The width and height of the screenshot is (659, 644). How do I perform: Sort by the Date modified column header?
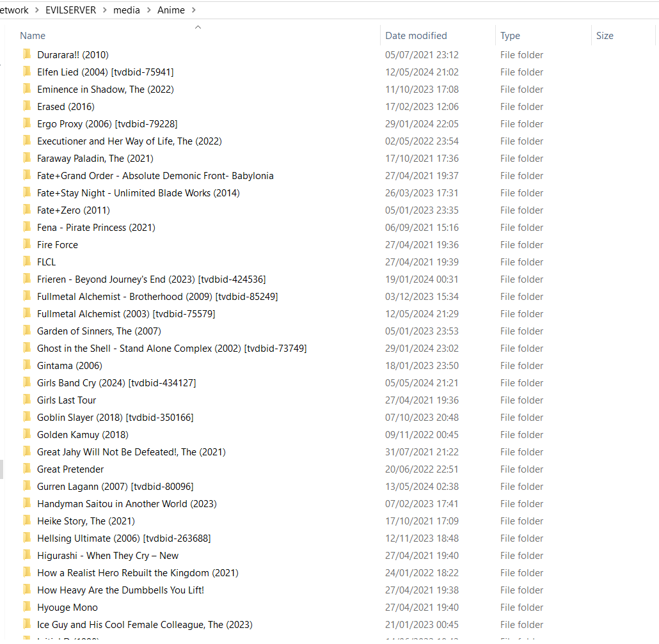[x=416, y=36]
